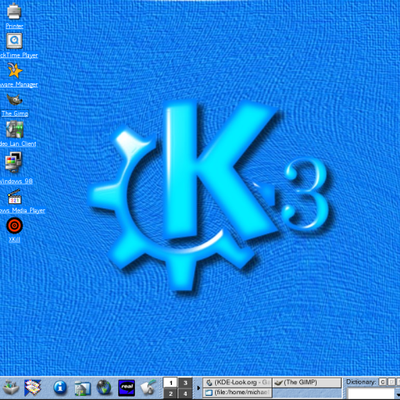The width and height of the screenshot is (400, 400).
Task: Launch The Gimp desktop icon
Action: click(14, 99)
